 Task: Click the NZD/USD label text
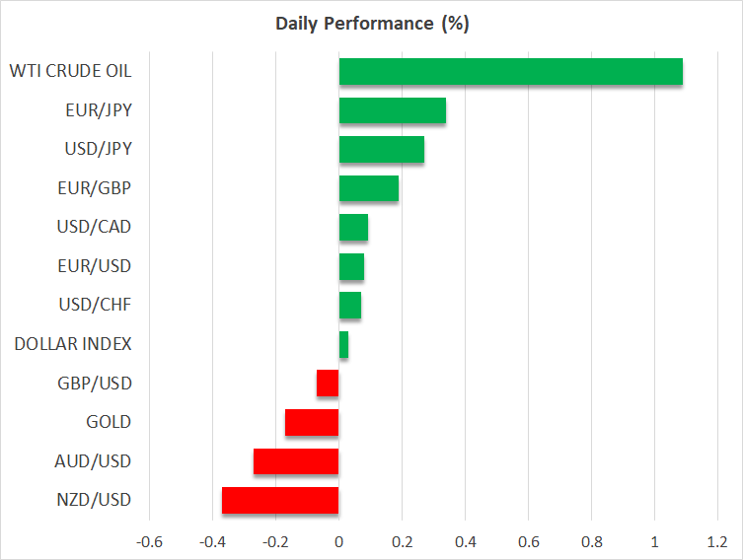(x=95, y=500)
